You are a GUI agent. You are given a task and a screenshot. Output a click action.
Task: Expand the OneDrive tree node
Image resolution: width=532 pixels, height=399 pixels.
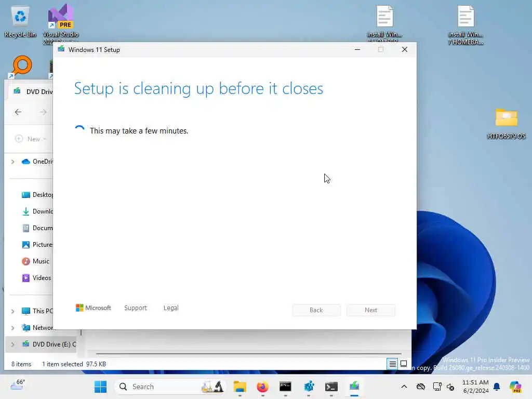tap(12, 162)
